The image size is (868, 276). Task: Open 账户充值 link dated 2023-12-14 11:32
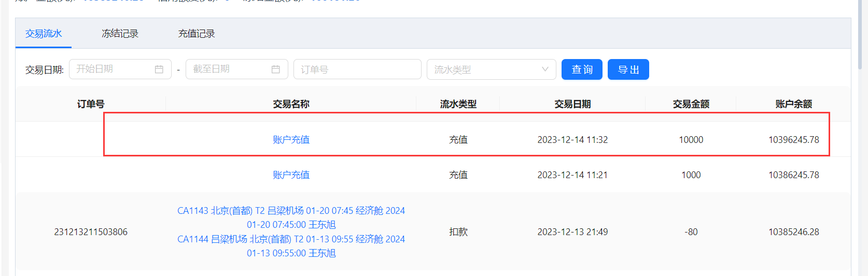[291, 140]
